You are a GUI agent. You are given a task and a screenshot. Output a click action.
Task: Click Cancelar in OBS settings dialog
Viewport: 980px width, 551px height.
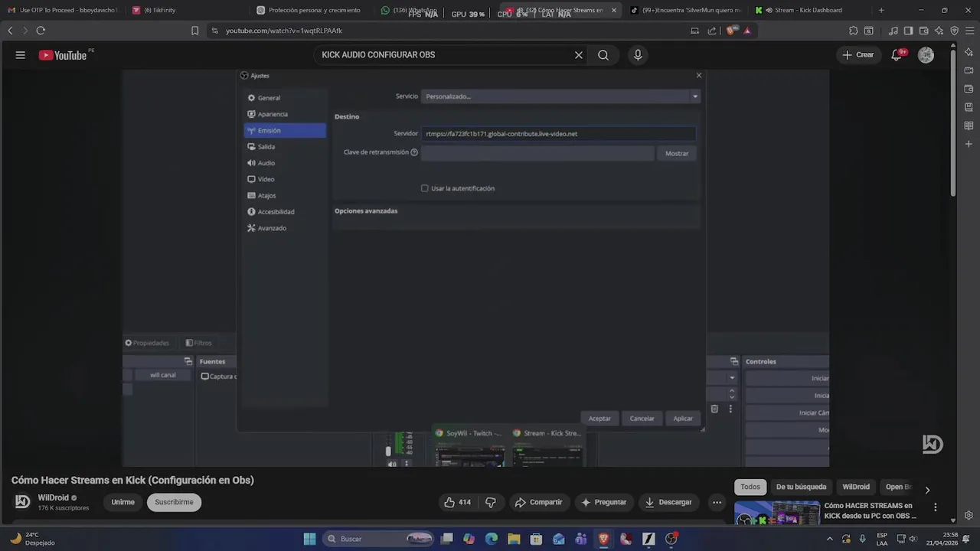[642, 419]
